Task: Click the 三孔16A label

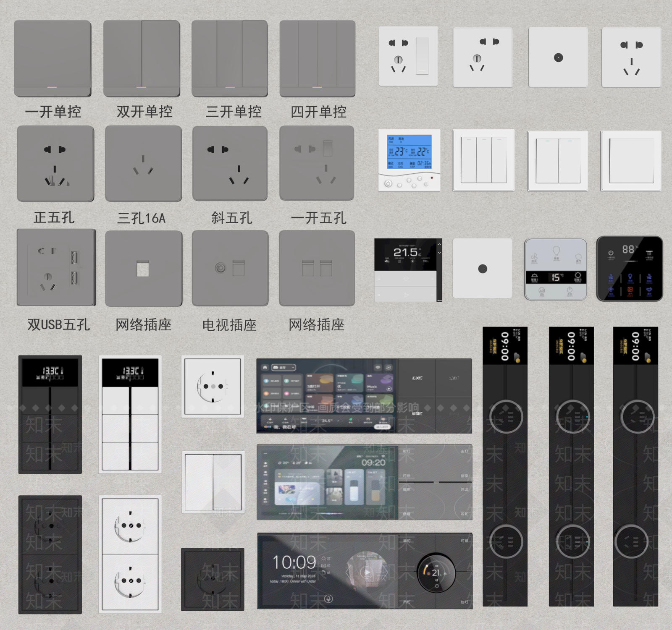Action: 141,218
